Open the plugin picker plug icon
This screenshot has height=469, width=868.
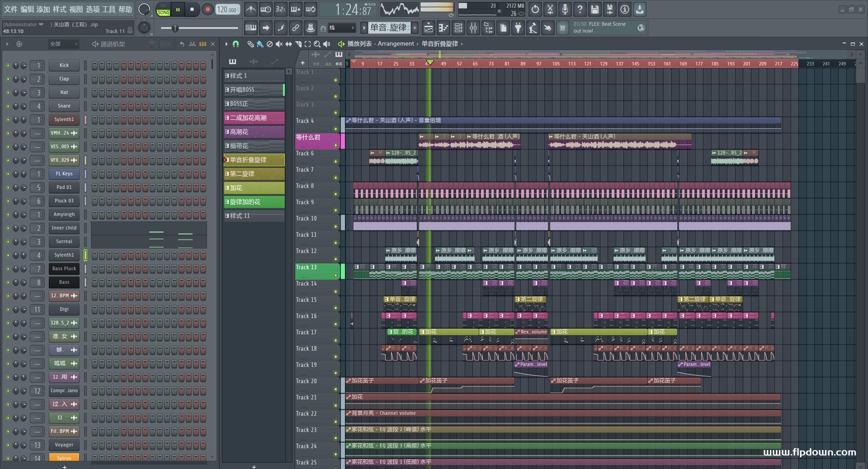pos(518,28)
